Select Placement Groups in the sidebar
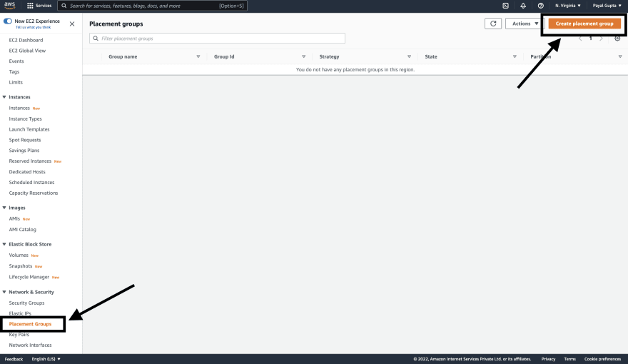 [30, 324]
